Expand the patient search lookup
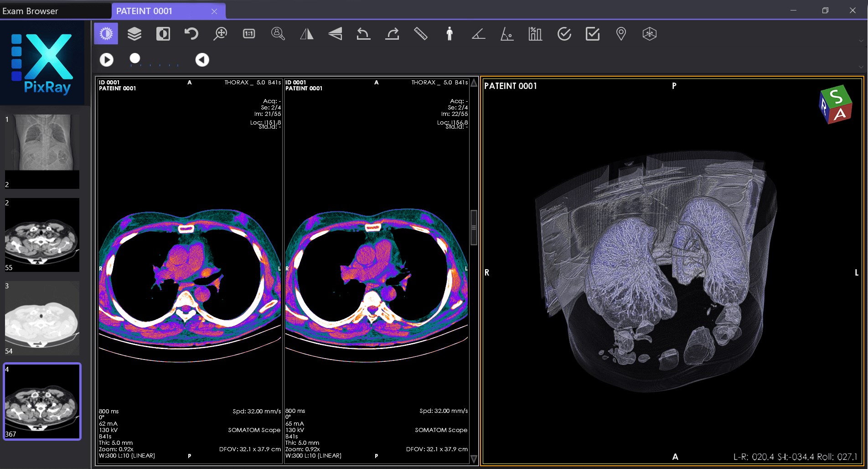The height and width of the screenshot is (469, 868). [278, 33]
